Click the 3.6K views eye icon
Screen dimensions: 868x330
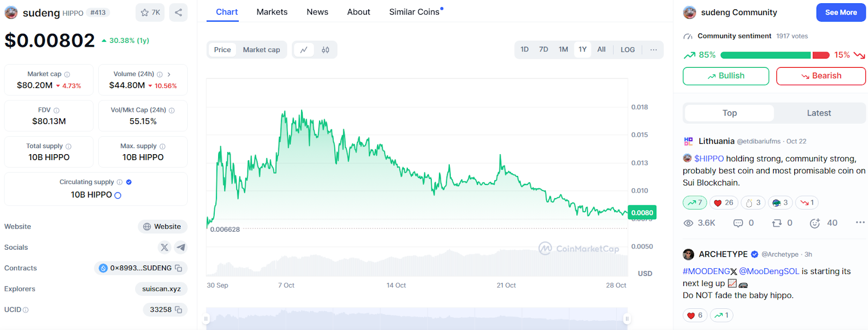pos(688,223)
